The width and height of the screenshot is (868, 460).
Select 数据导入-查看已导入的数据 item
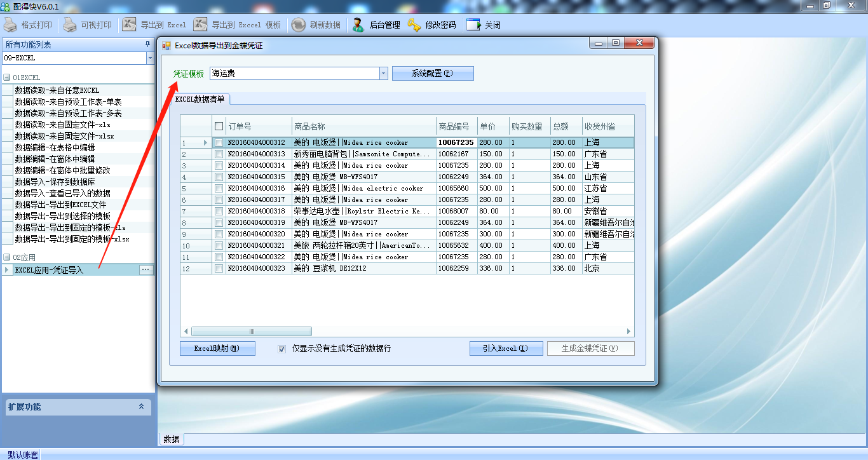(62, 193)
